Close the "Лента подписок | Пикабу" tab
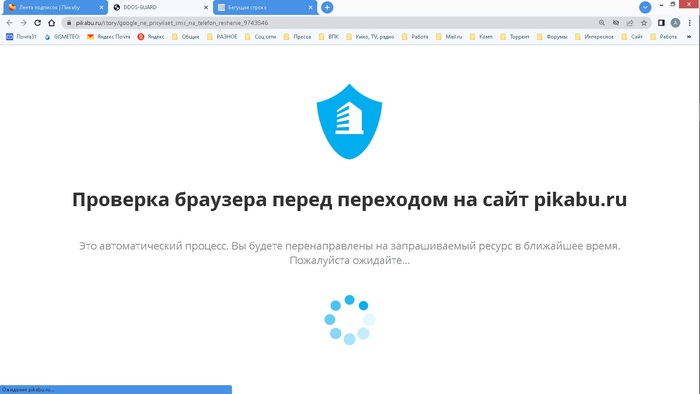700x394 pixels. [101, 8]
